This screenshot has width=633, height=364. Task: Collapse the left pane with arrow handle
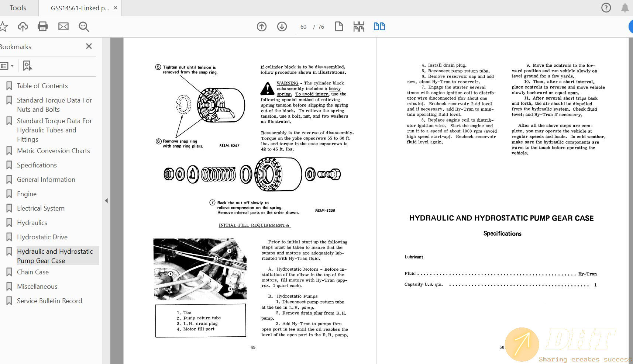[106, 201]
